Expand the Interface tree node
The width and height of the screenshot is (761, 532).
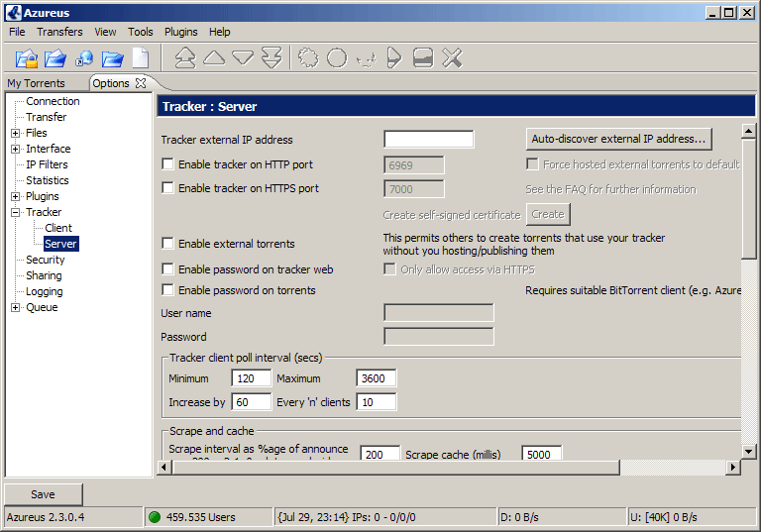coord(16,149)
